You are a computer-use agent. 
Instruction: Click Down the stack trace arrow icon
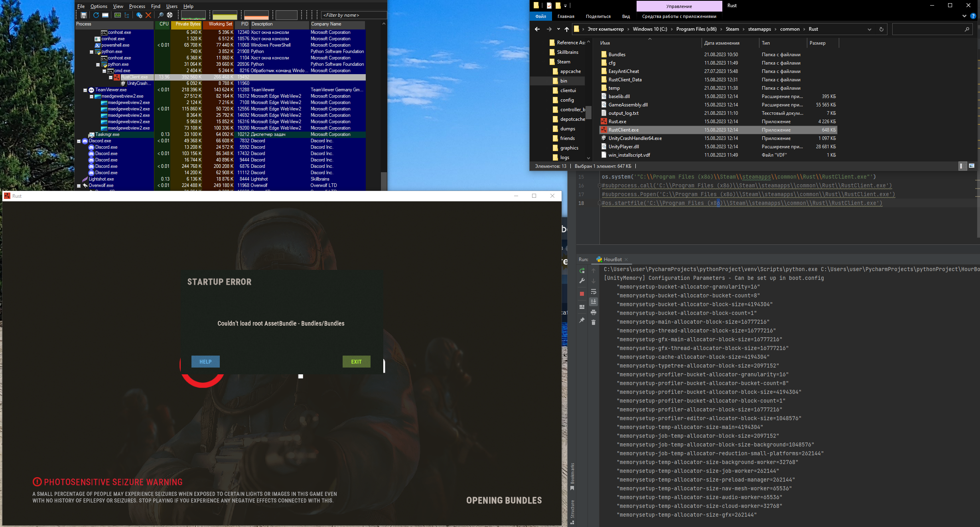point(594,281)
